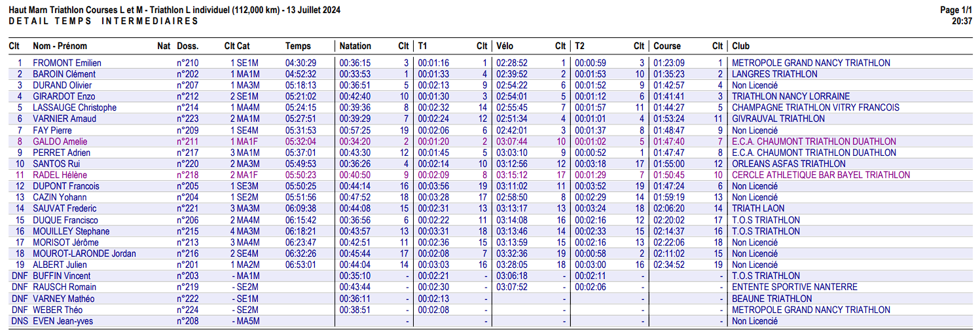The width and height of the screenshot is (980, 336).
Task: Click total time 06:53:01
Action: point(301,265)
